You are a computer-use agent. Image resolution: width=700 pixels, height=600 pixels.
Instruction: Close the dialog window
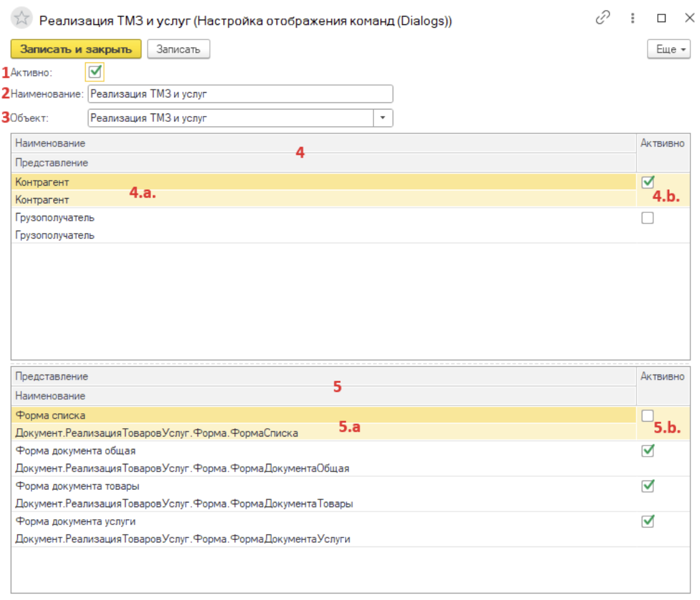click(689, 18)
